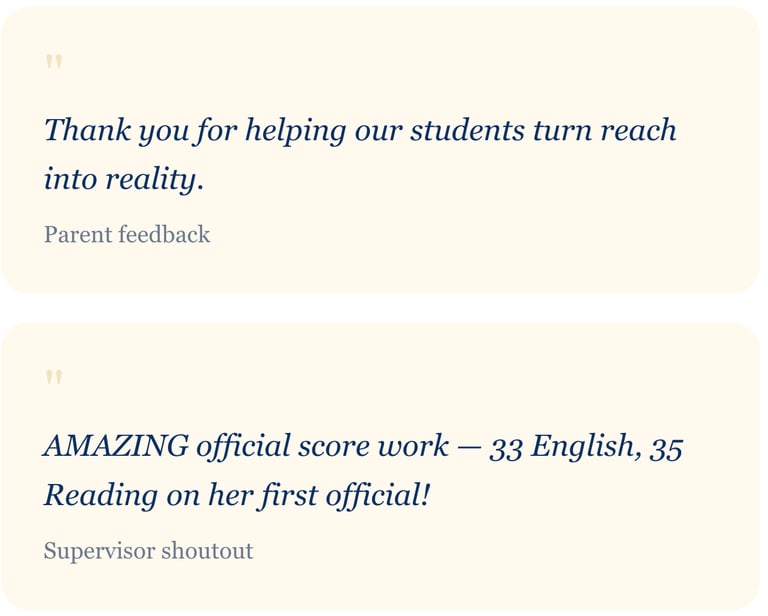The height and width of the screenshot is (616, 768).
Task: Click the "Parent feedback" attribution label
Action: click(x=127, y=235)
